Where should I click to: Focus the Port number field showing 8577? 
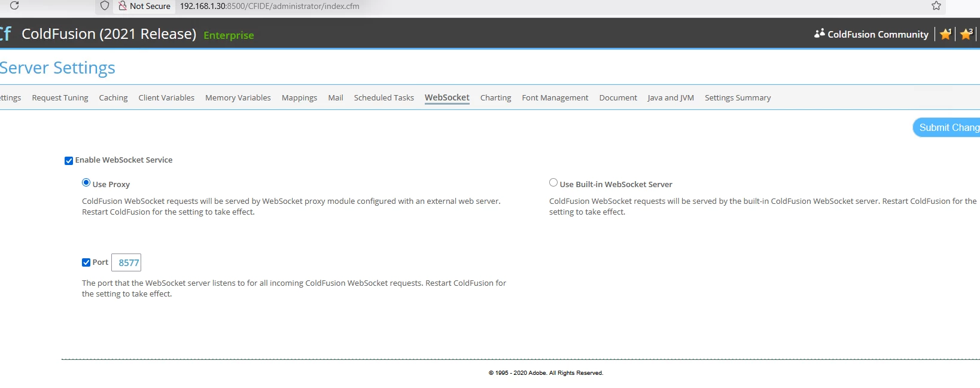[126, 262]
